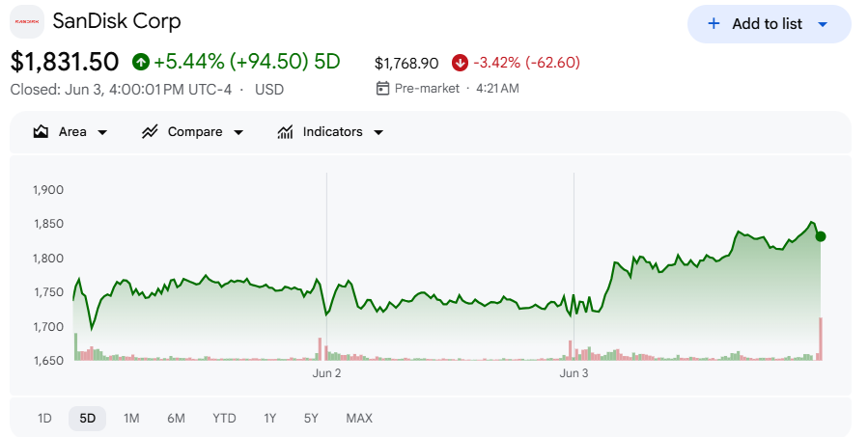
Task: Click the 1,900 y-axis label
Action: (48, 190)
